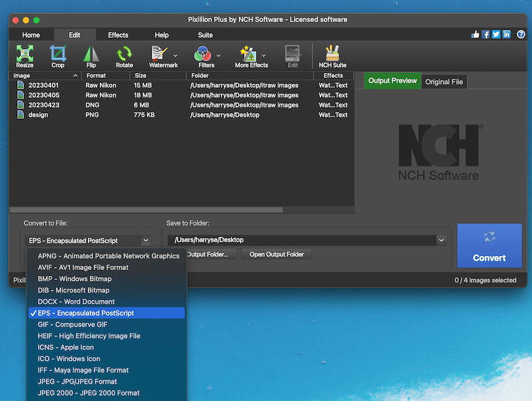Open the Effects tab
This screenshot has width=532, height=401.
click(x=118, y=35)
